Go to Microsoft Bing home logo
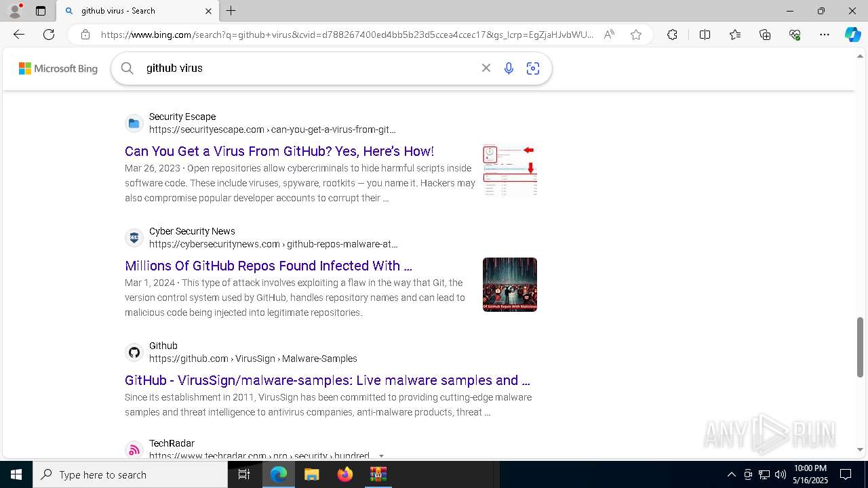 [58, 68]
